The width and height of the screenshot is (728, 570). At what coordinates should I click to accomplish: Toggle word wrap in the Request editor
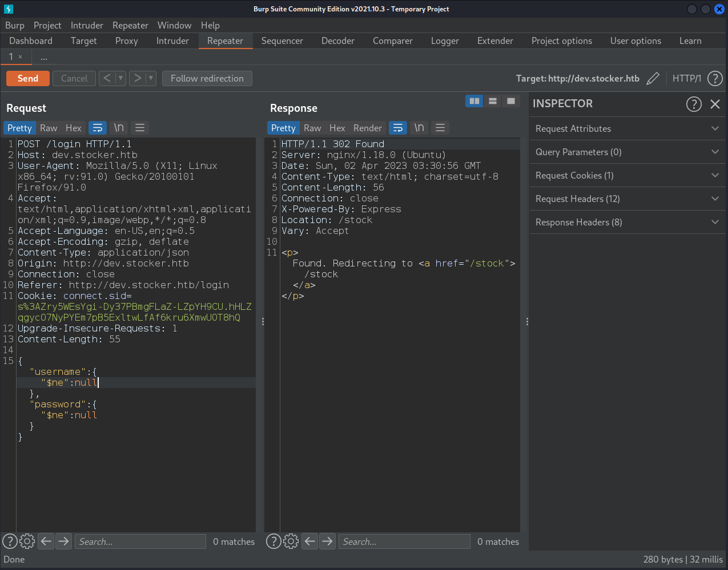(x=98, y=128)
